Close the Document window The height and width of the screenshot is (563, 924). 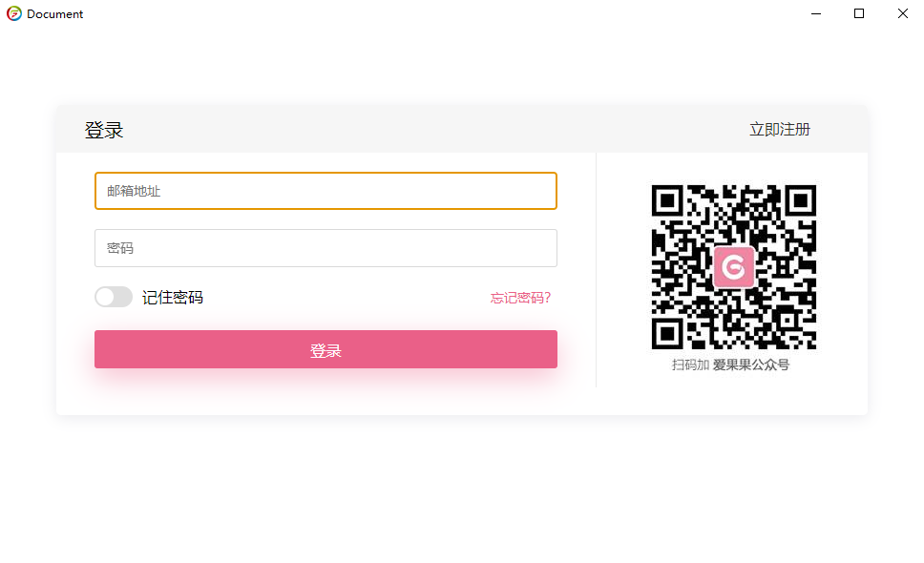pos(902,13)
